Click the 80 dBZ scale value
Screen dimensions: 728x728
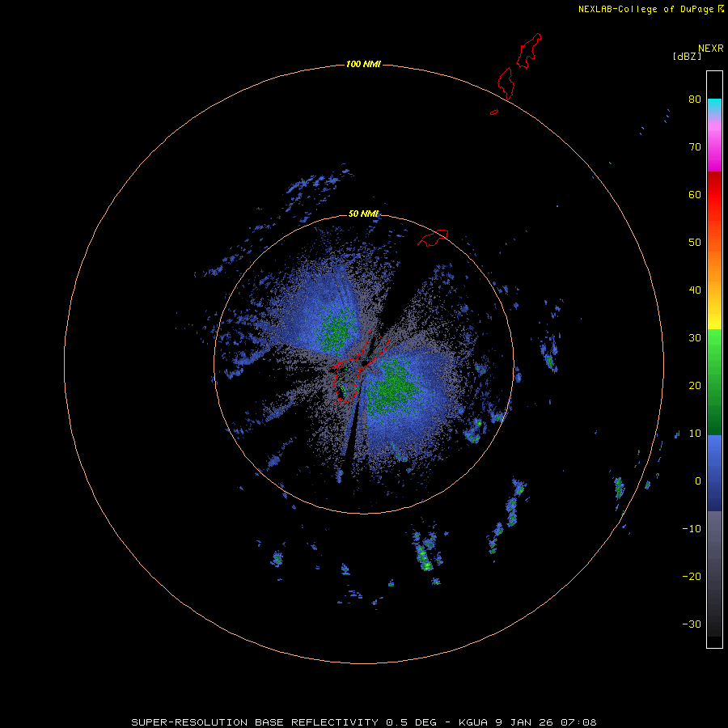pyautogui.click(x=695, y=99)
